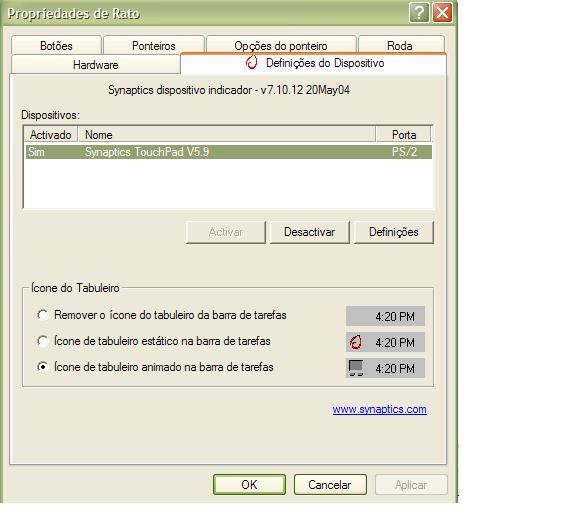Select the Synaptics TouchPad V5.9 row
Image resolution: width=570 pixels, height=511 pixels.
click(229, 152)
